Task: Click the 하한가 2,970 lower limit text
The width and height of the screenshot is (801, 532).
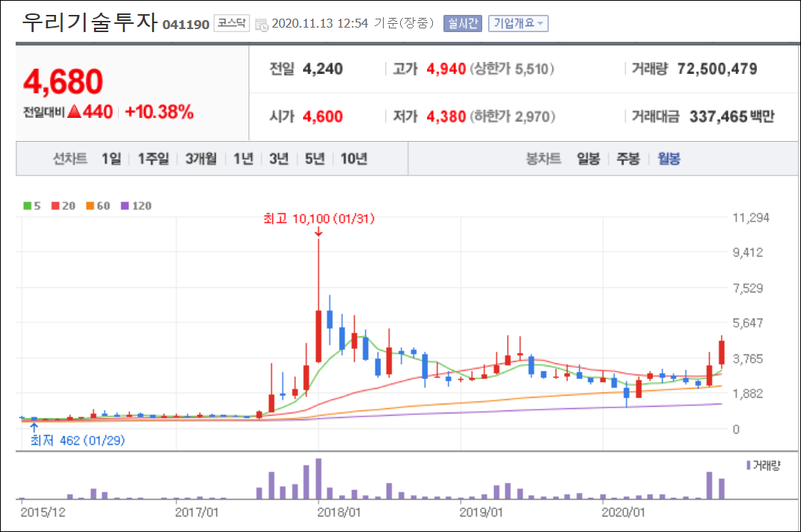Action: (x=512, y=116)
